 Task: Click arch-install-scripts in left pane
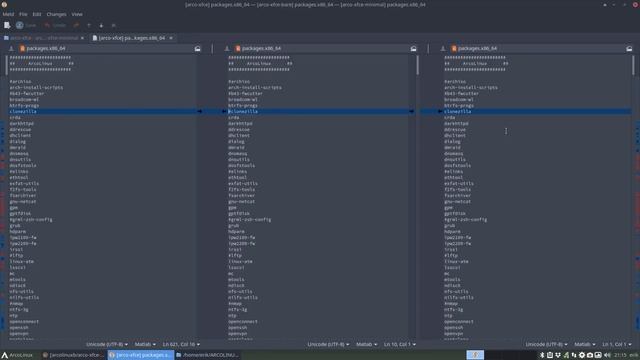pos(36,87)
